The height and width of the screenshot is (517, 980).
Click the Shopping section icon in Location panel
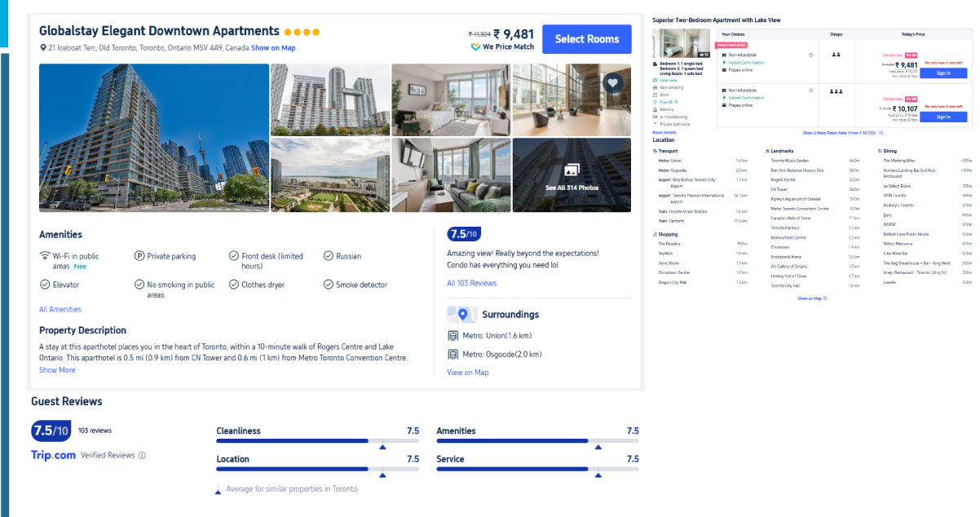[x=655, y=234]
